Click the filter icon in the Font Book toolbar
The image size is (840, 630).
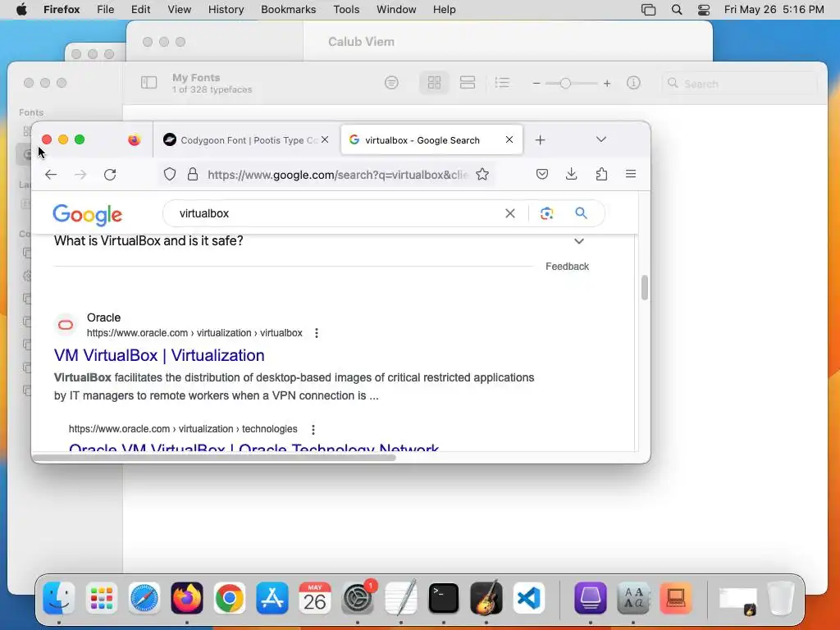coord(391,83)
